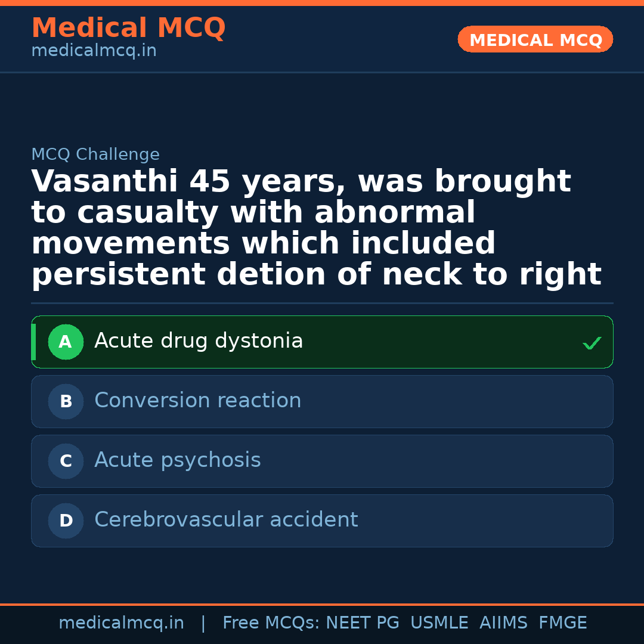Image resolution: width=644 pixels, height=644 pixels.
Task: Select the Cerebrovascular accident answer option
Action: click(225, 519)
